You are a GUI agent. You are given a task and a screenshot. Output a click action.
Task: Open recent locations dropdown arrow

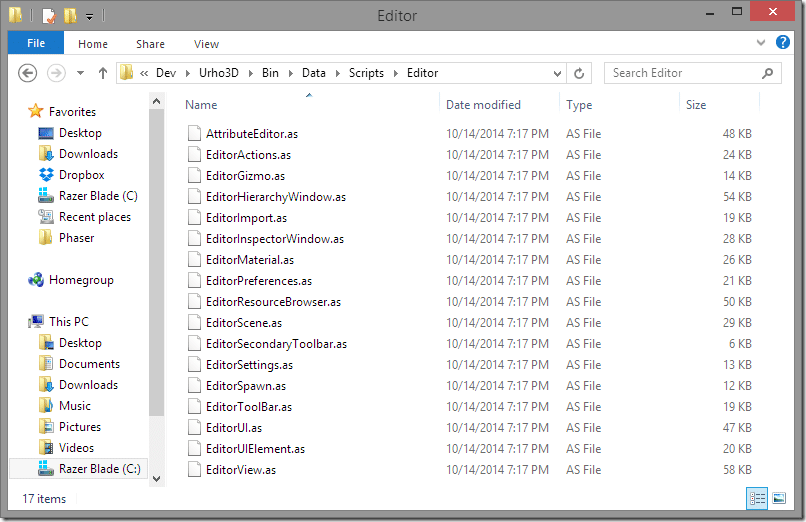81,73
